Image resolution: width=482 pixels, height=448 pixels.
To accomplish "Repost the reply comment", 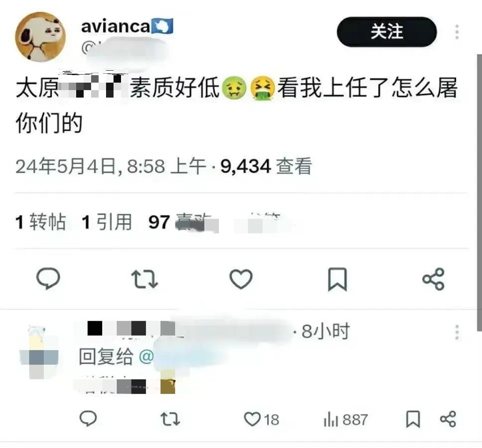I will 170,419.
